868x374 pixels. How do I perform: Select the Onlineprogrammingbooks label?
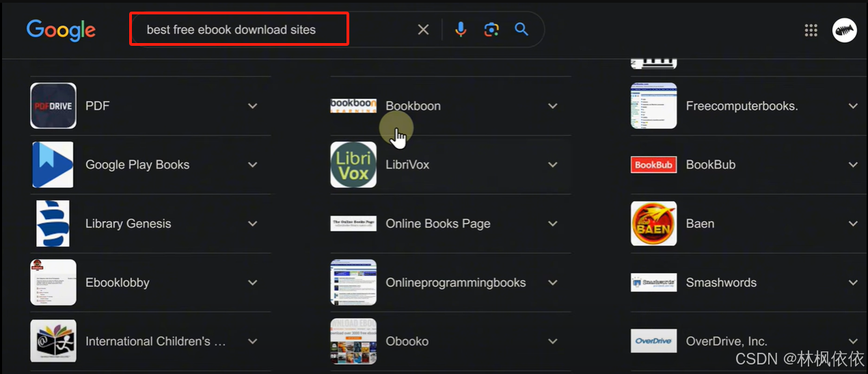click(x=456, y=282)
